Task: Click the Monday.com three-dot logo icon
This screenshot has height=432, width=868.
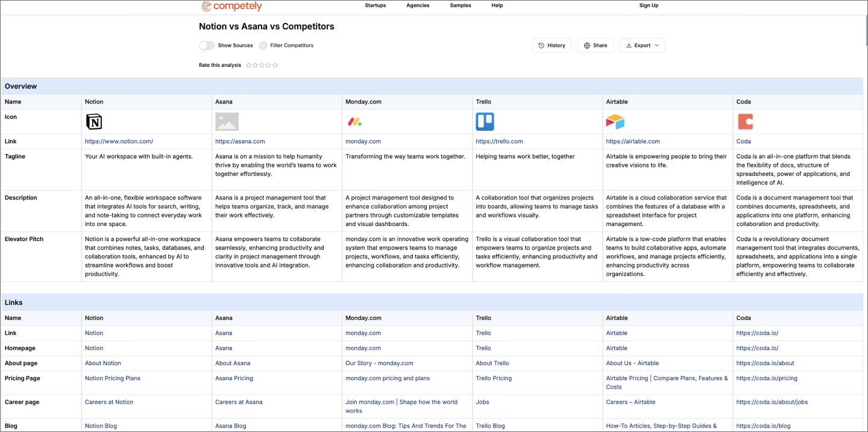Action: tap(354, 121)
